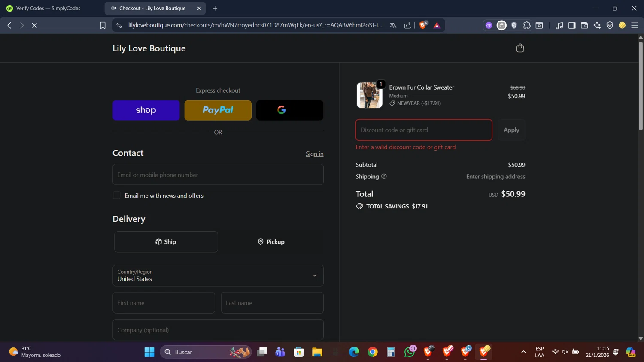The image size is (644, 362).
Task: Click the taskbar Buscar search box
Action: (206, 352)
